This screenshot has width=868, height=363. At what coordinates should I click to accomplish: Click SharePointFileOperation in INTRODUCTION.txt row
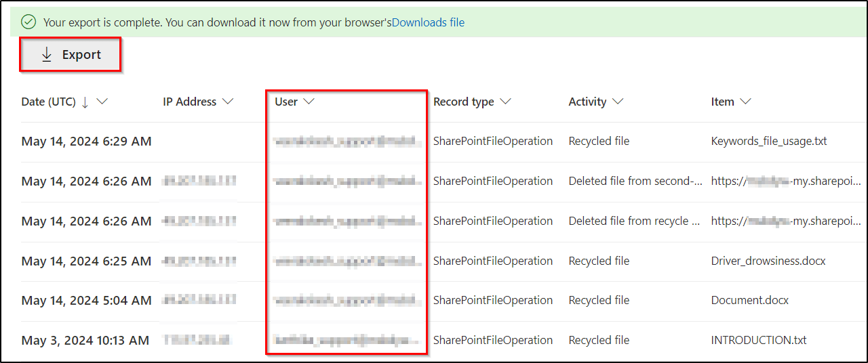tap(493, 340)
